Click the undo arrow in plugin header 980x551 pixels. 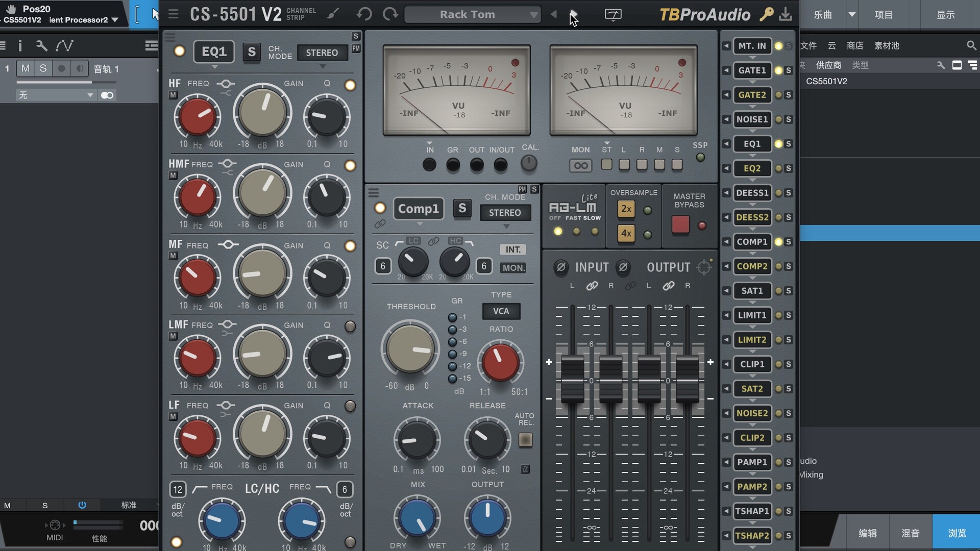coord(364,14)
